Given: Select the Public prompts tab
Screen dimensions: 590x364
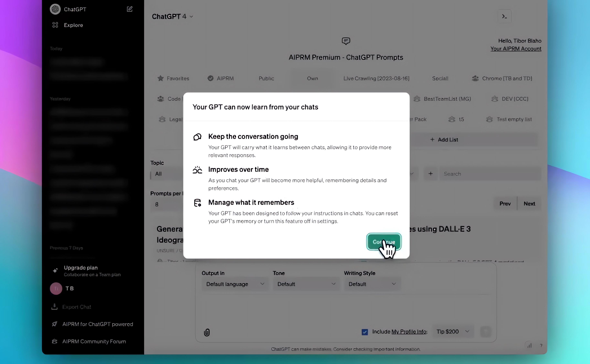Looking at the screenshot, I should [x=266, y=78].
